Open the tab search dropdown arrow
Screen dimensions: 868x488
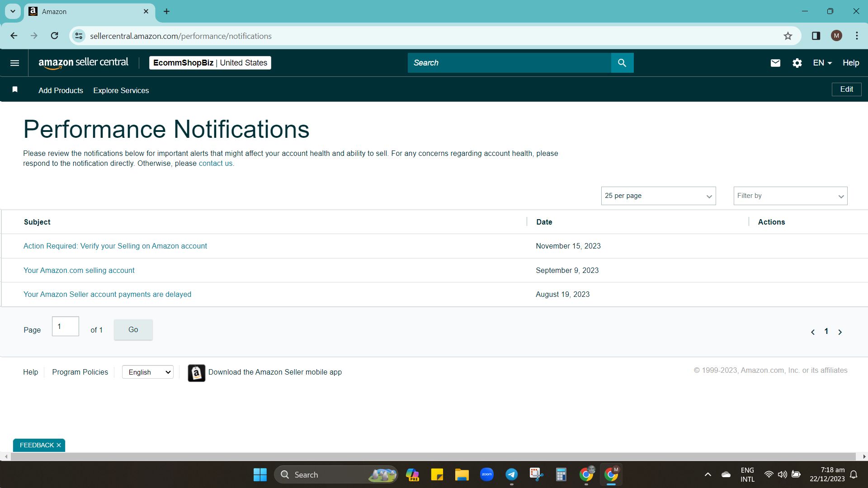tap(13, 11)
